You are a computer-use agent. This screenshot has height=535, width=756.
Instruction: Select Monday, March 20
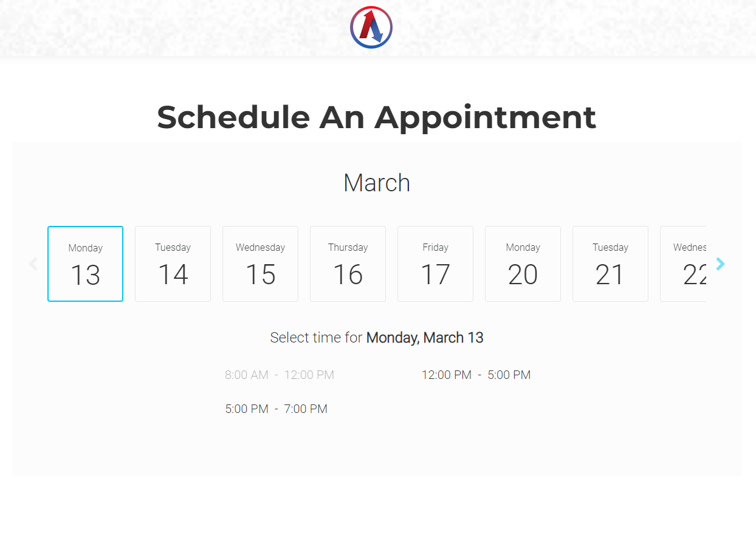click(x=523, y=264)
